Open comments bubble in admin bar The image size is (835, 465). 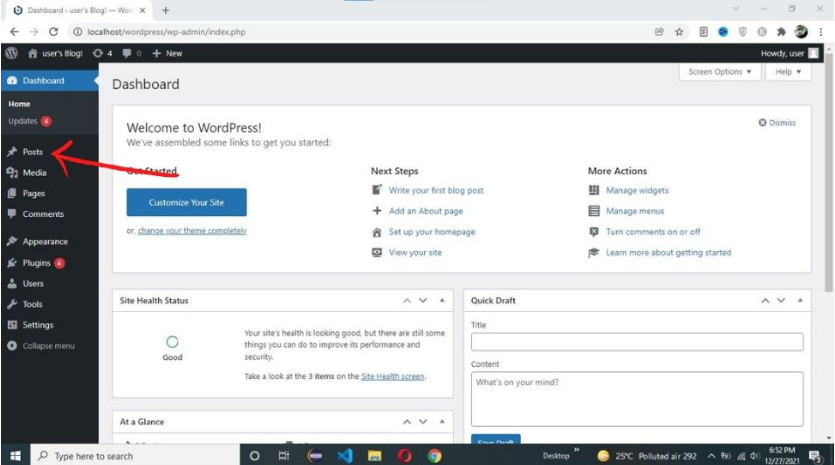132,53
